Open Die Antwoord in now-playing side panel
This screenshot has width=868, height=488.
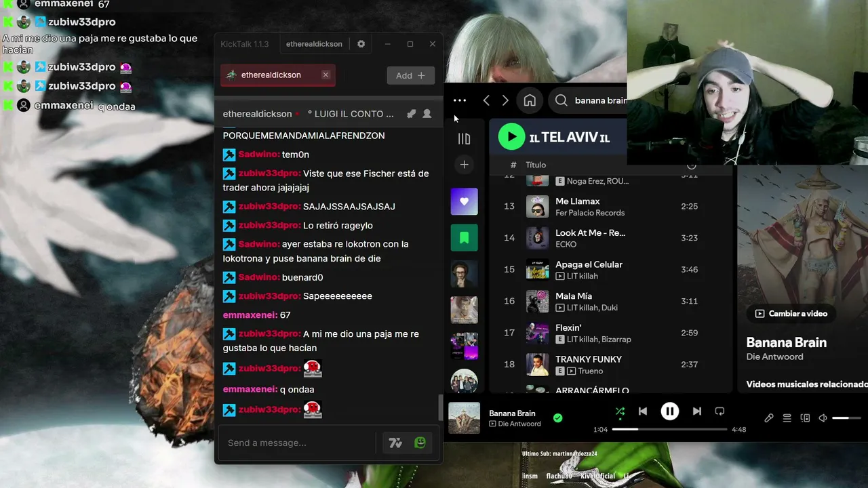pyautogui.click(x=774, y=357)
